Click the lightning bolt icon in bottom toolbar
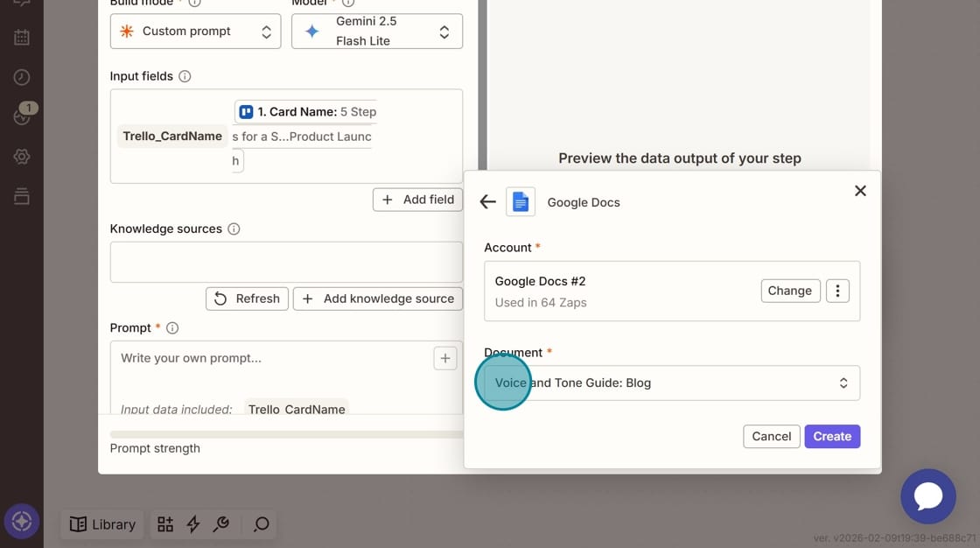The height and width of the screenshot is (548, 980). tap(193, 524)
